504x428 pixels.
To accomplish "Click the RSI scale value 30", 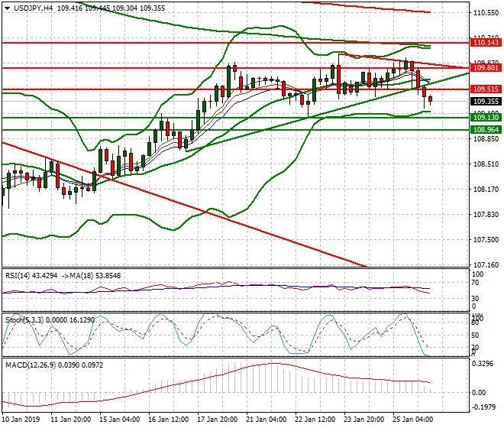I will 474,299.
